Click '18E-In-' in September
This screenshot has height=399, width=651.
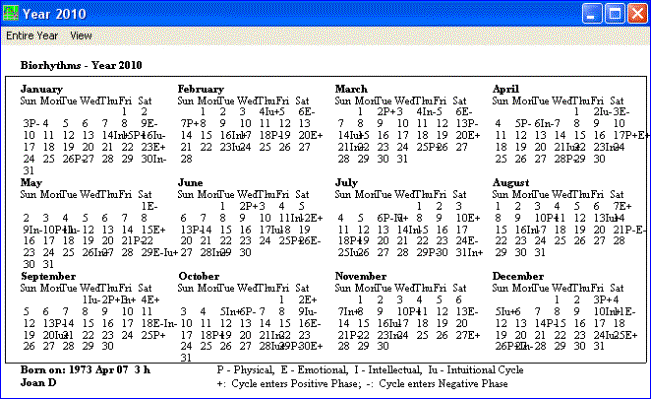pyautogui.click(x=159, y=323)
